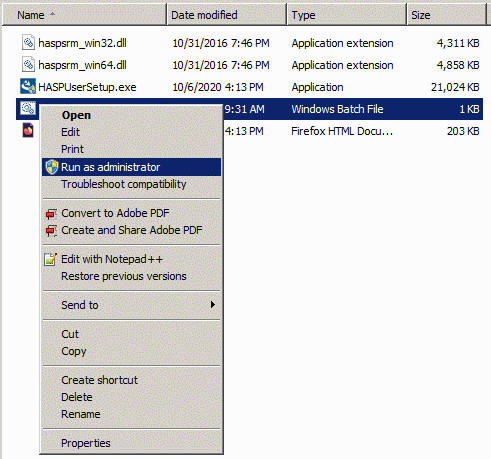
Task: Click the 21,024 KB size cell
Action: click(x=455, y=87)
